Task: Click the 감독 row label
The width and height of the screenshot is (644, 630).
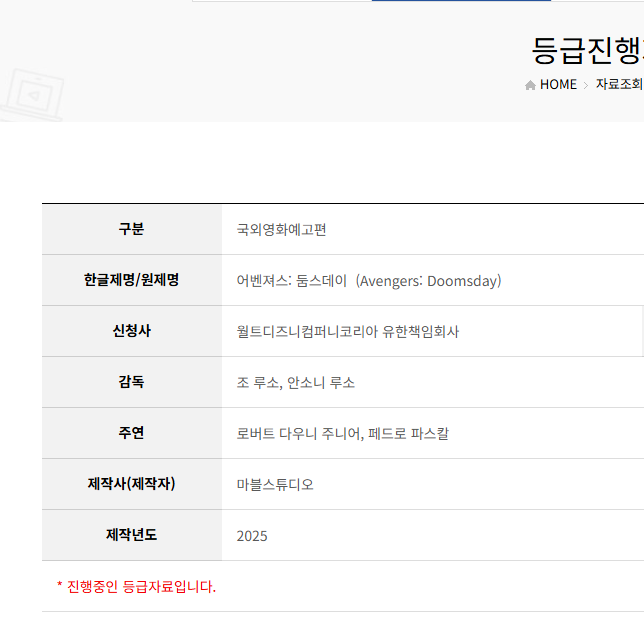Action: [x=131, y=382]
